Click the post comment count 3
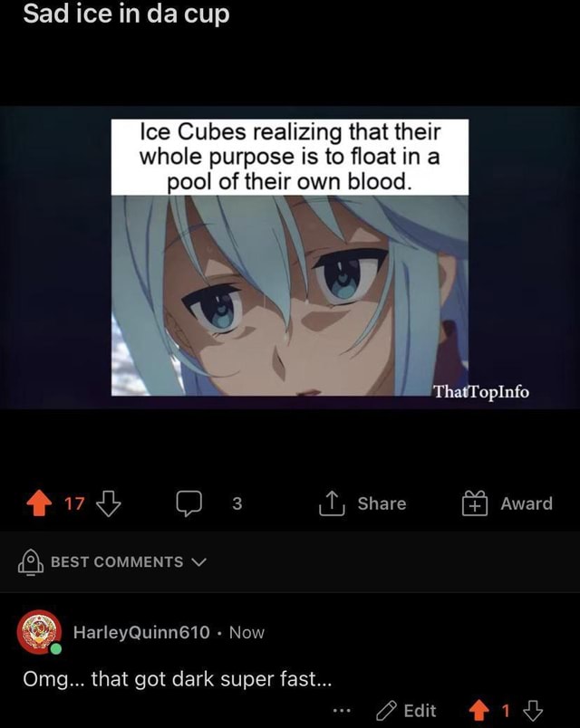 click(237, 503)
